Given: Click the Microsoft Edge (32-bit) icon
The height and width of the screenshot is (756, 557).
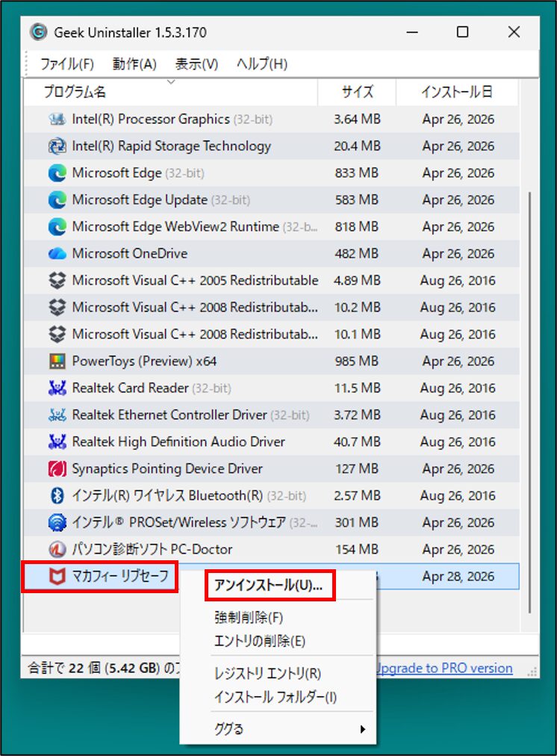Looking at the screenshot, I should 57,173.
